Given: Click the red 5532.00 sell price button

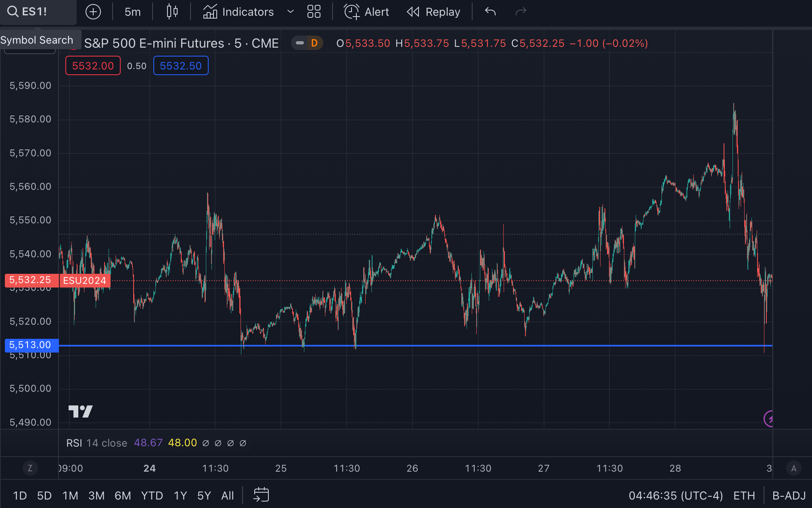Looking at the screenshot, I should (93, 66).
